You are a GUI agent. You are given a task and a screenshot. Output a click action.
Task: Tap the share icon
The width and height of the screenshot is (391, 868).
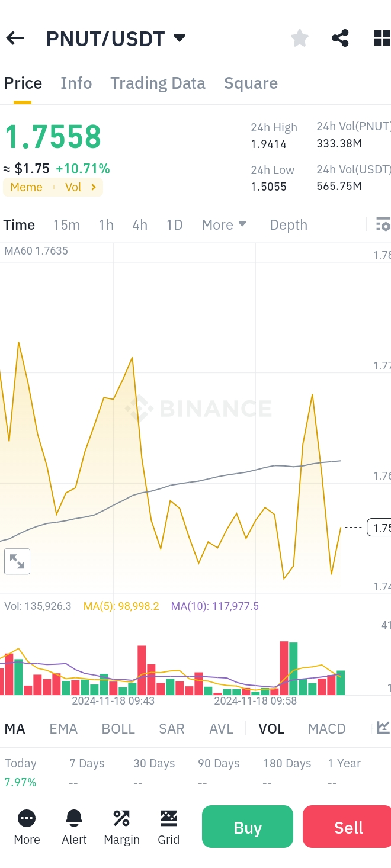[x=340, y=38]
